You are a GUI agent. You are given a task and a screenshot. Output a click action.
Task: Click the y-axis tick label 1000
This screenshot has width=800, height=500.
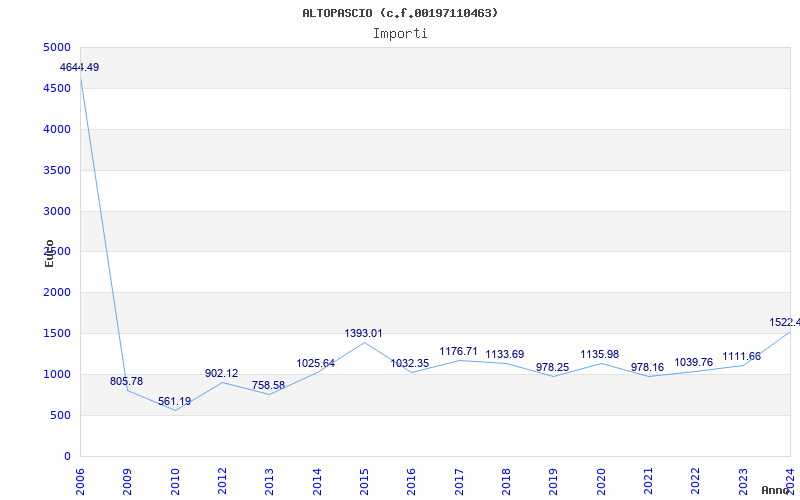(57, 374)
